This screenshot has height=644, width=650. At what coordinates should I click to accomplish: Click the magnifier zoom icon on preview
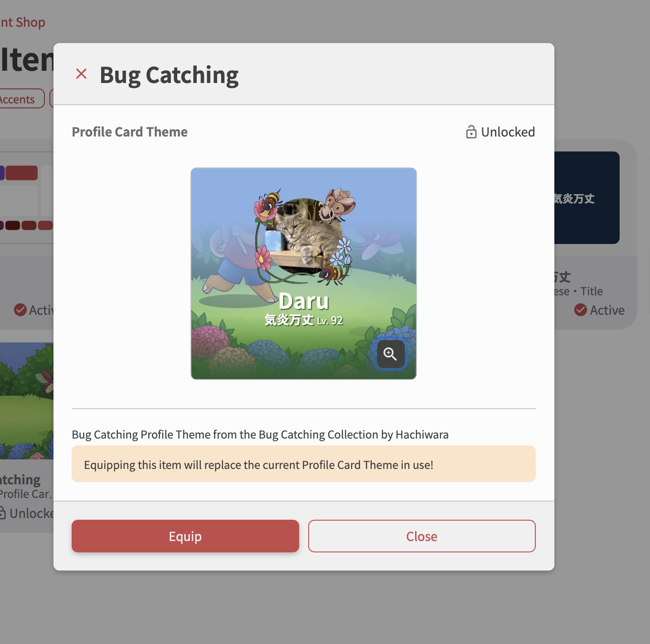[x=390, y=354]
